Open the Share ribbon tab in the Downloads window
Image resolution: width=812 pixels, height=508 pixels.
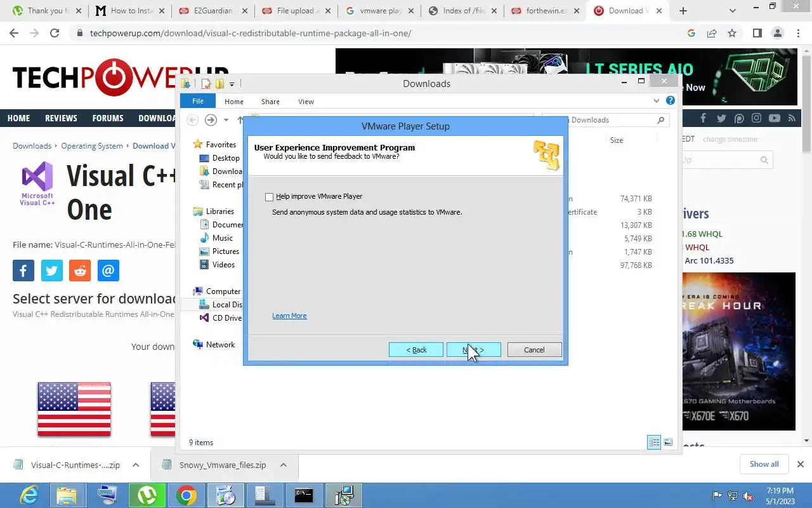click(x=270, y=102)
